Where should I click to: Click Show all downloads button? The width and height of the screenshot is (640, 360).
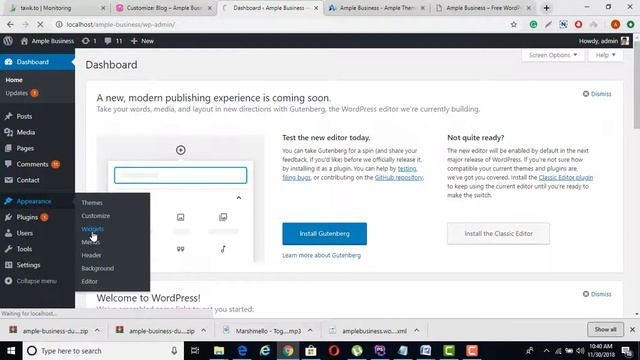(605, 329)
